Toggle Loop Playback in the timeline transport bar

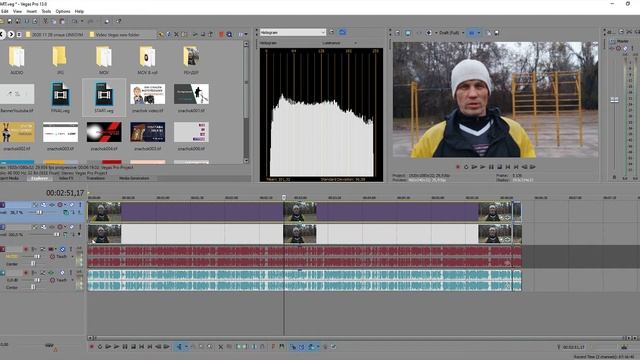[x=100, y=347]
